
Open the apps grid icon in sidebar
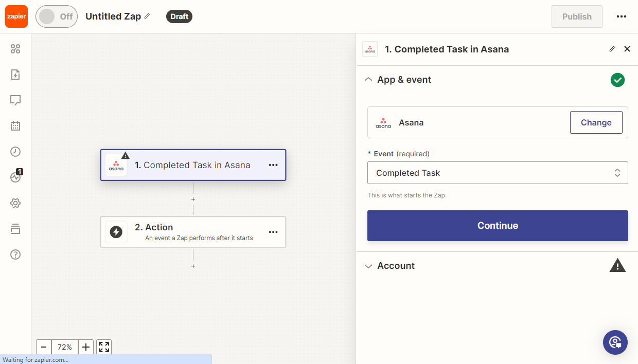(15, 49)
